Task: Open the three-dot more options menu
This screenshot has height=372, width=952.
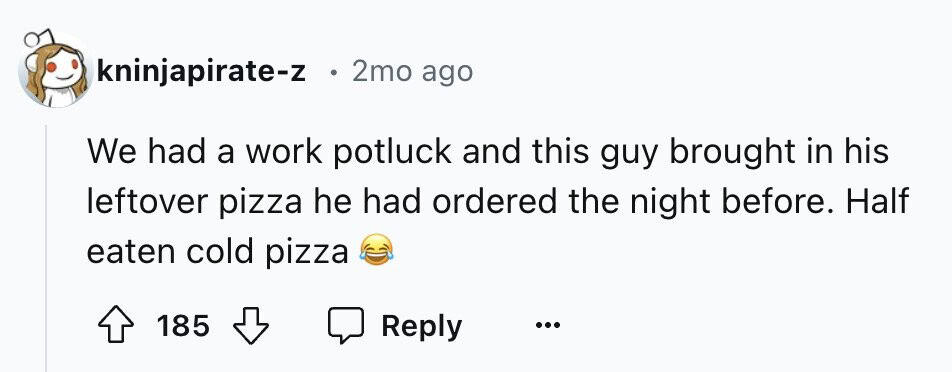Action: [x=548, y=326]
